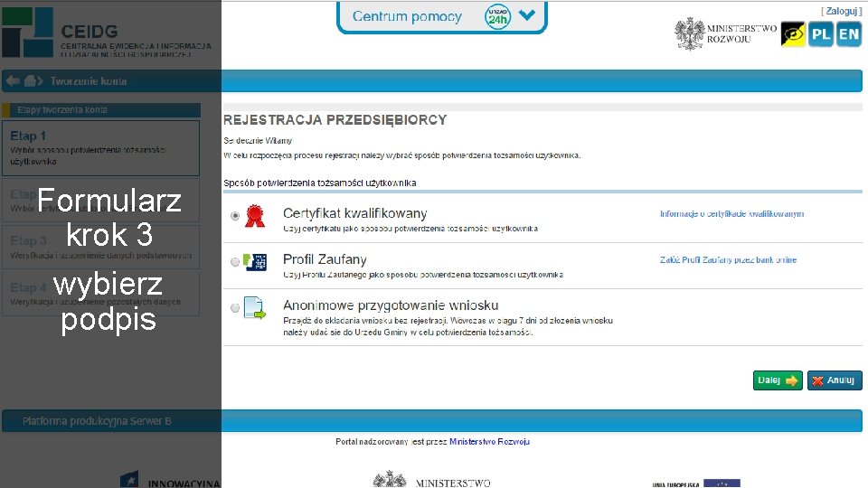The width and height of the screenshot is (868, 488).
Task: Select the Profil Zaufany radio button
Action: pyautogui.click(x=235, y=262)
